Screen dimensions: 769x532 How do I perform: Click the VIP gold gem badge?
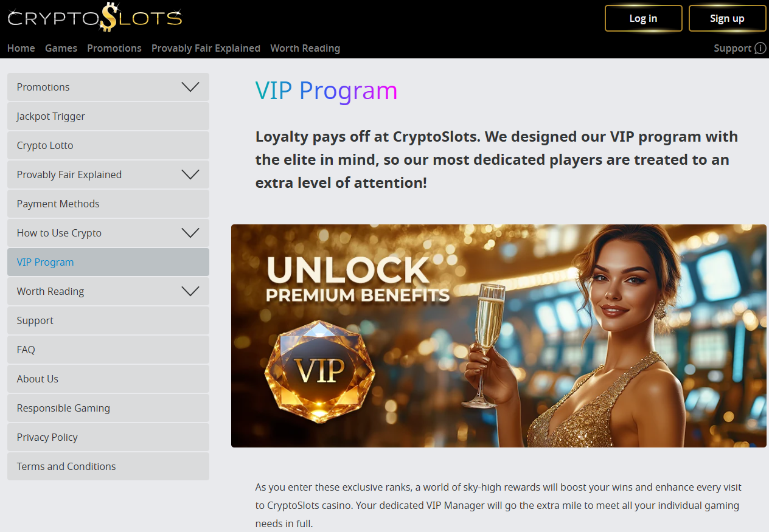[x=319, y=372]
